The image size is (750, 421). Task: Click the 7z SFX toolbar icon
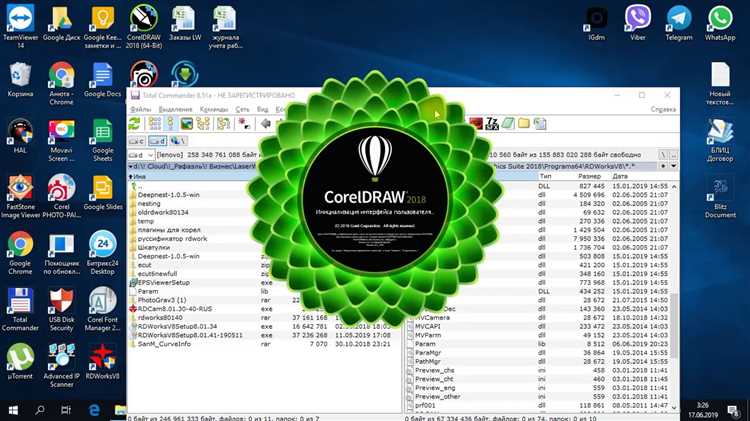click(492, 123)
